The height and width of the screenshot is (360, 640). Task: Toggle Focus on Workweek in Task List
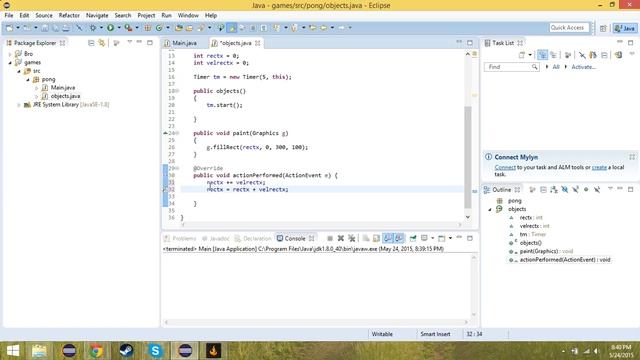tap(568, 55)
